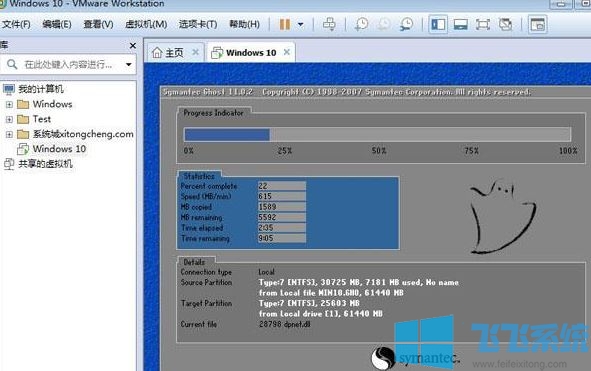Click the Current file text 28798 dpnet.dll
The height and width of the screenshot is (371, 591).
tap(285, 324)
